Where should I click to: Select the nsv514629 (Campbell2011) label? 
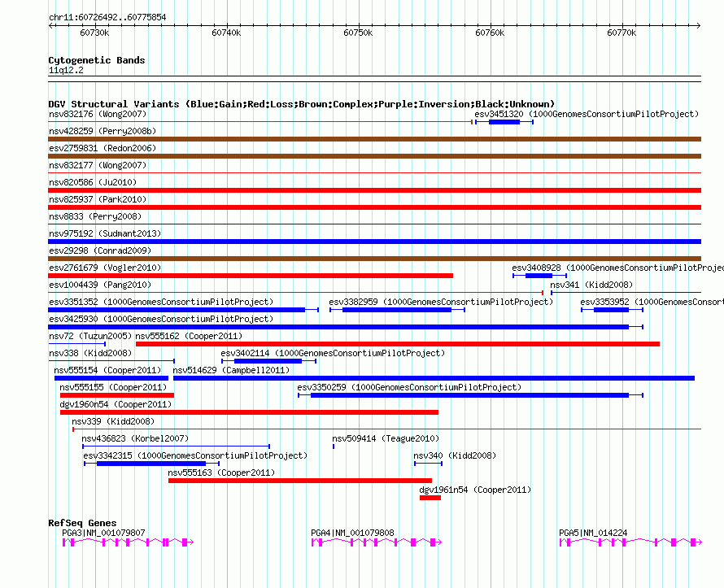pyautogui.click(x=231, y=370)
